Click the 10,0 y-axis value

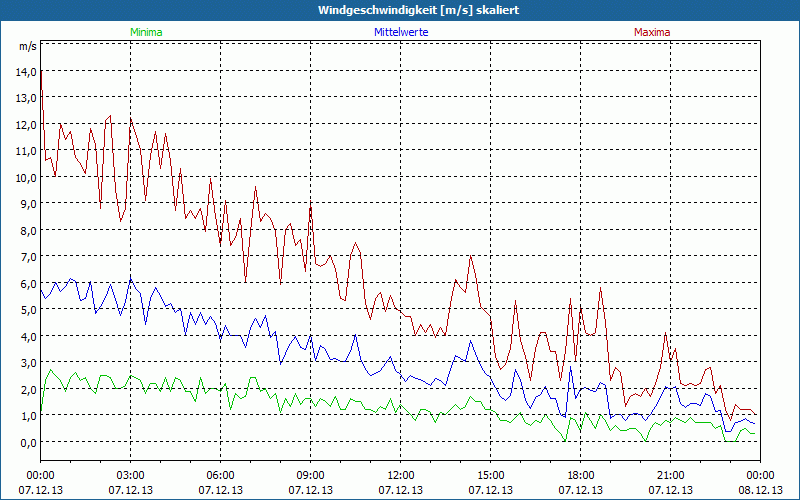(26, 178)
